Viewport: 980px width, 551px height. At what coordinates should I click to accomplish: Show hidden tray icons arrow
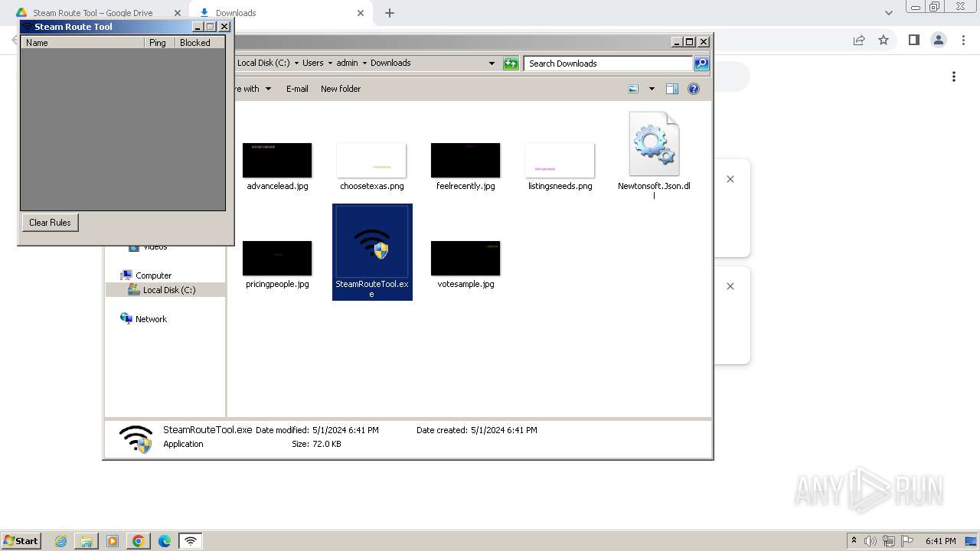pos(854,540)
